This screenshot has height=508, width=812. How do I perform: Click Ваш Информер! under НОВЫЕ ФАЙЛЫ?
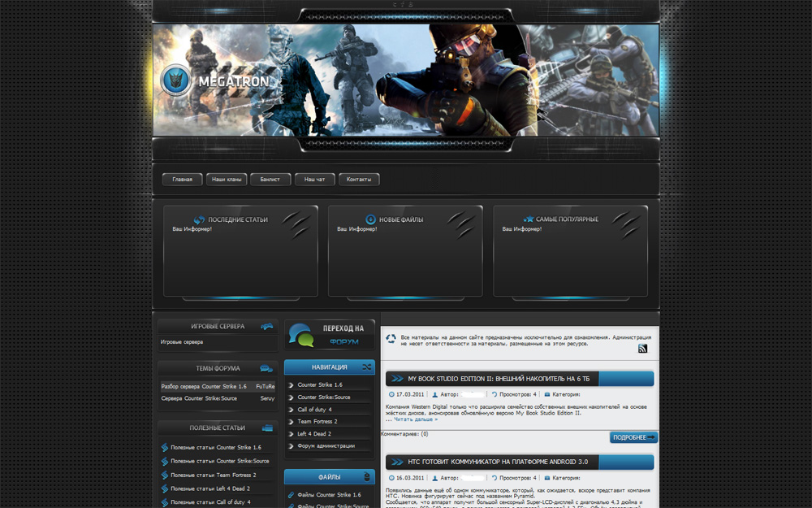click(356, 229)
